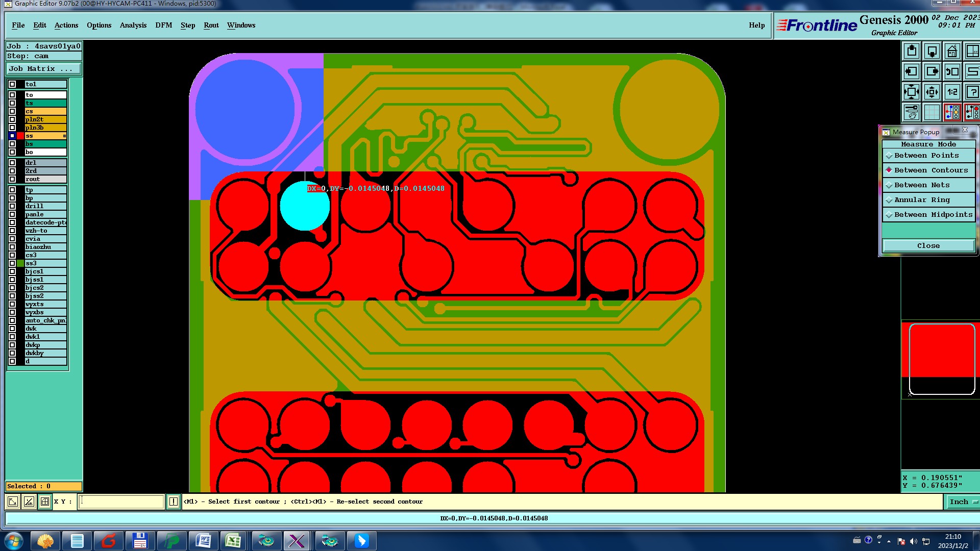
Task: Open the DFM menu
Action: coord(163,25)
